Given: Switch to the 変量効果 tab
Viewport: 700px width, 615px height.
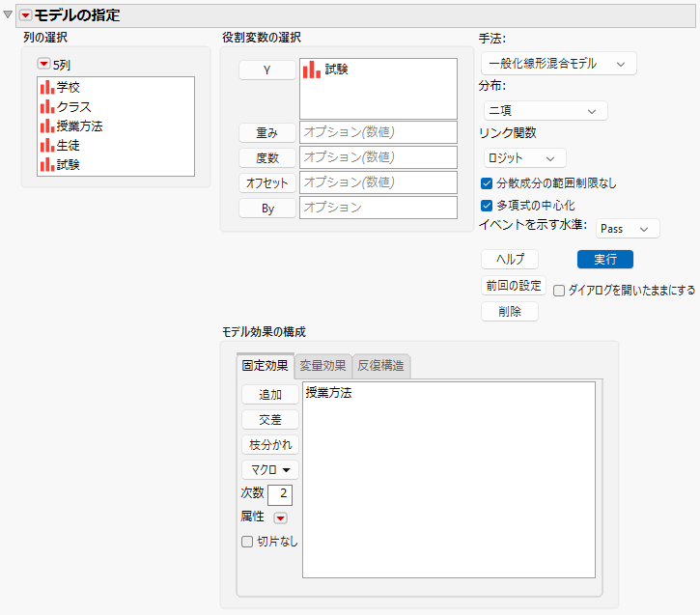Looking at the screenshot, I should (322, 366).
